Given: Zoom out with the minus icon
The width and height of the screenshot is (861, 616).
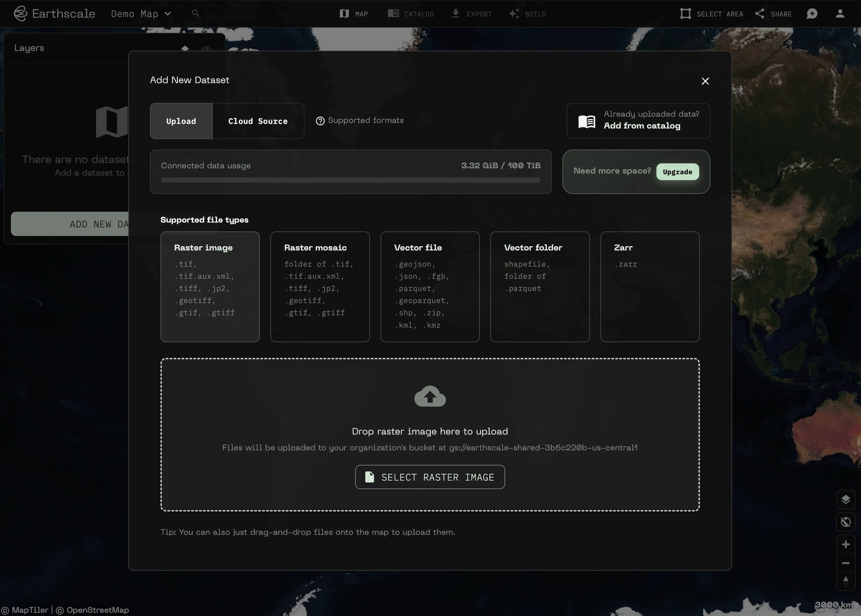Looking at the screenshot, I should [x=845, y=563].
